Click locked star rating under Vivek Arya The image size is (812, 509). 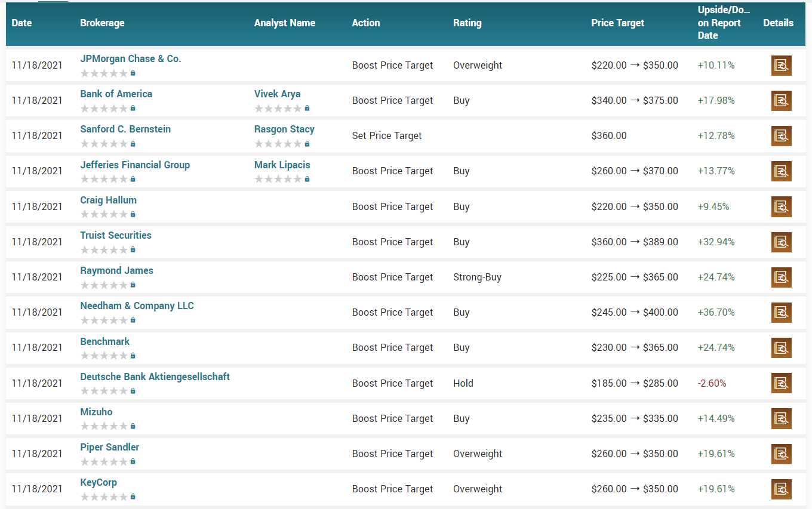click(x=282, y=108)
